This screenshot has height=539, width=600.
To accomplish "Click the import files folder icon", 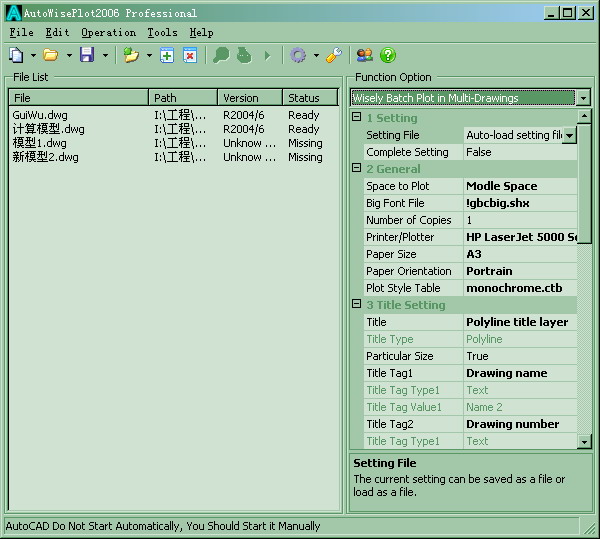I will point(131,55).
